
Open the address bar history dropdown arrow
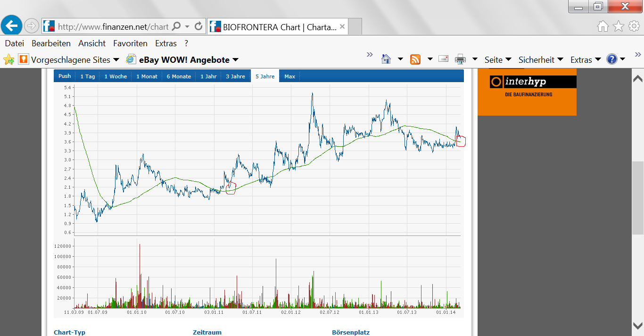click(x=187, y=26)
